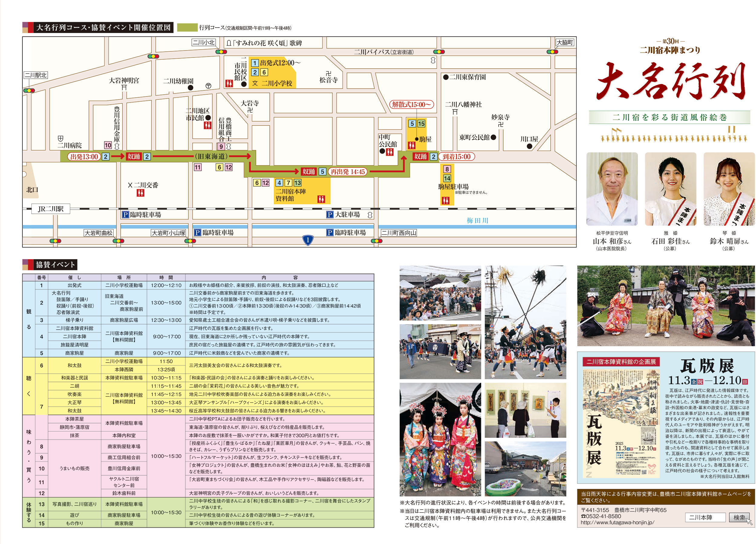Click the P icon beside 大駐車場
The height and width of the screenshot is (544, 756).
pyautogui.click(x=329, y=215)
